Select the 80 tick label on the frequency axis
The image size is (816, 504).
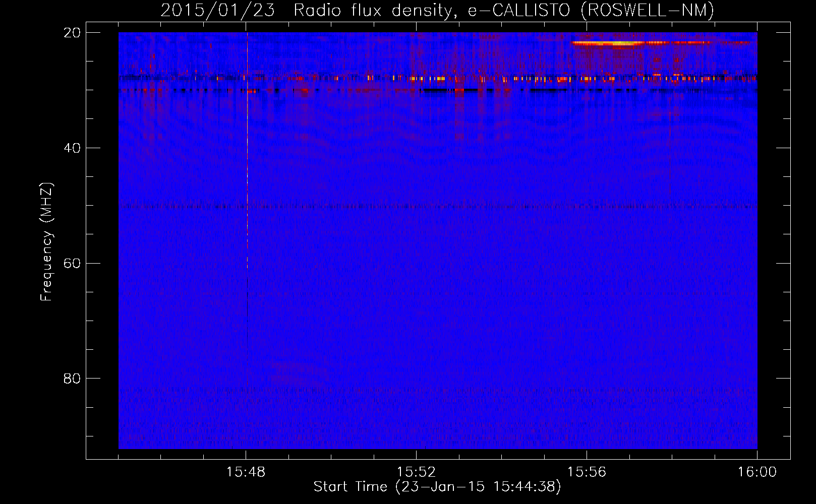point(72,379)
